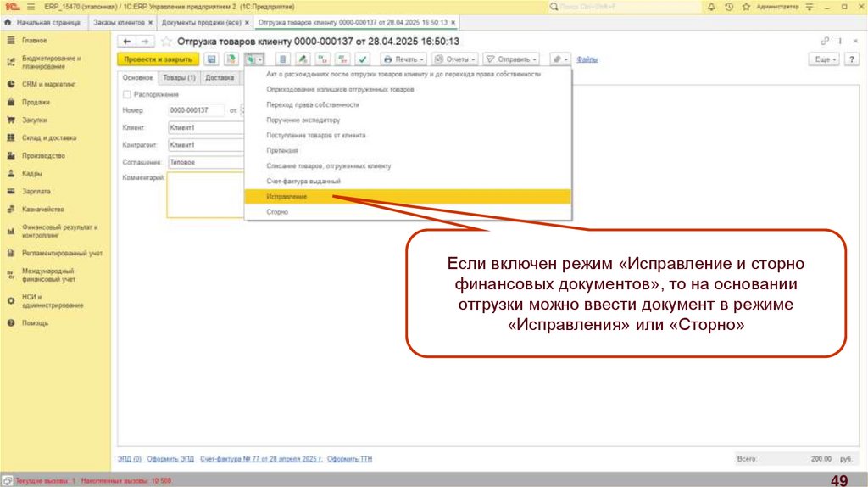
Task: Add document to favorites with the star
Action: [x=166, y=42]
